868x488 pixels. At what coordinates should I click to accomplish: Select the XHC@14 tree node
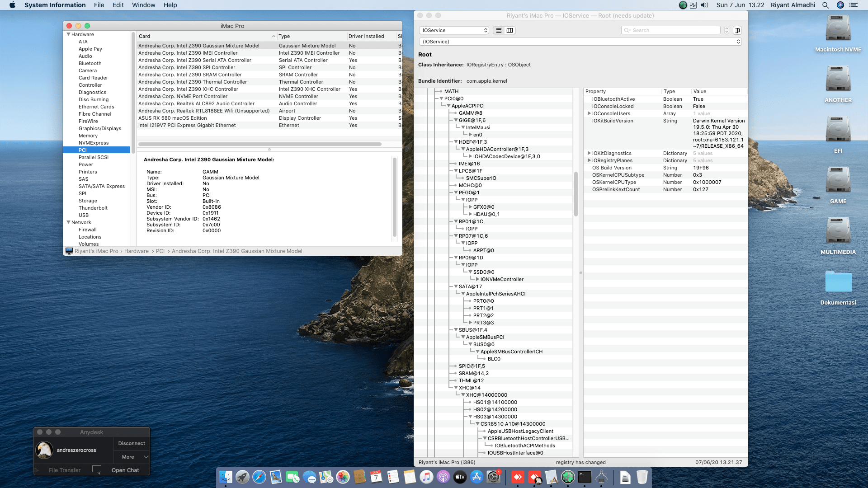coord(469,388)
